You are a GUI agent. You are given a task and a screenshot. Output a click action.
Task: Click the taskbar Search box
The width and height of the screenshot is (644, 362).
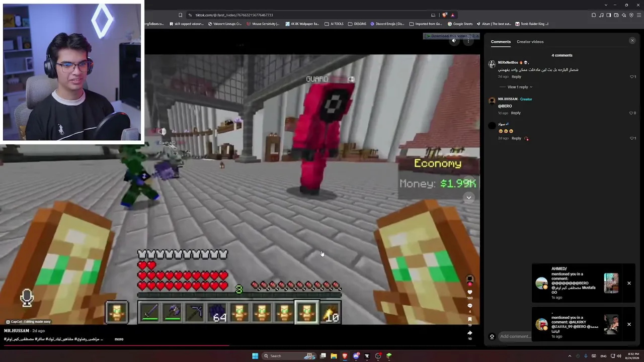pyautogui.click(x=288, y=356)
